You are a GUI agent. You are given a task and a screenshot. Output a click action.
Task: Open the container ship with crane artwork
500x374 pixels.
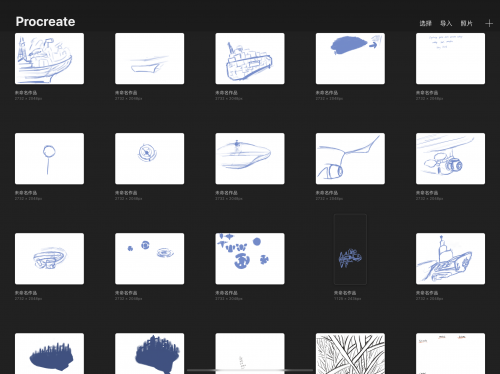point(250,58)
